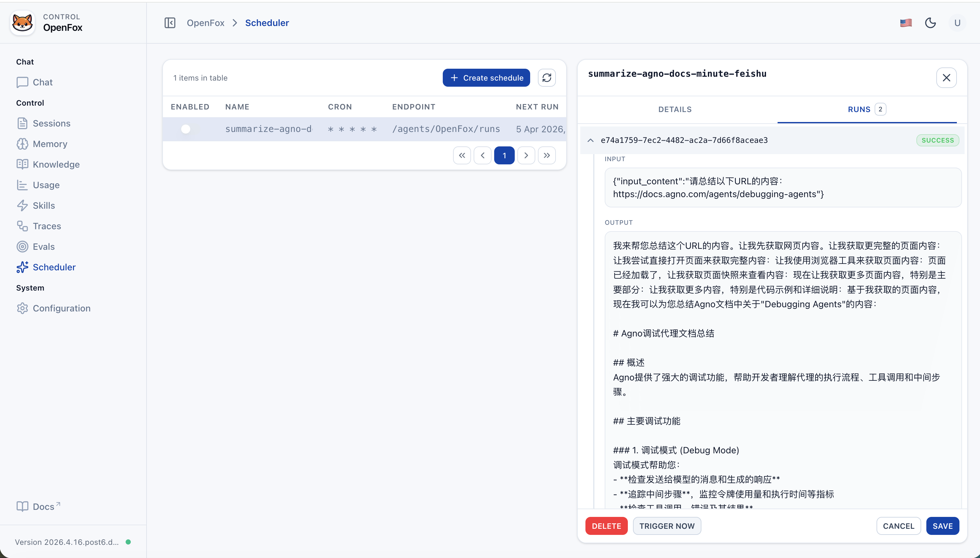Refresh the schedules table
980x558 pixels.
pyautogui.click(x=547, y=77)
